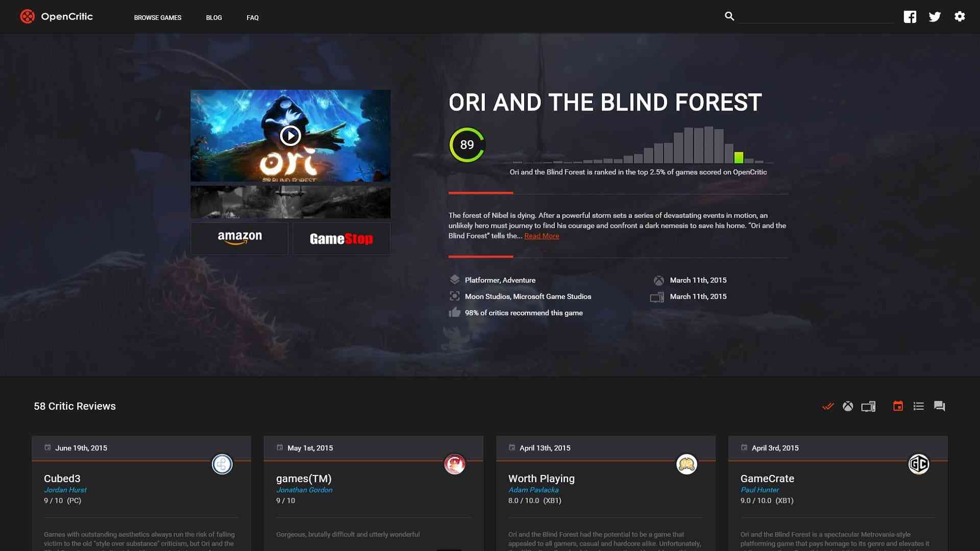Open Twitter page via header icon
The image size is (980, 551).
(x=935, y=17)
